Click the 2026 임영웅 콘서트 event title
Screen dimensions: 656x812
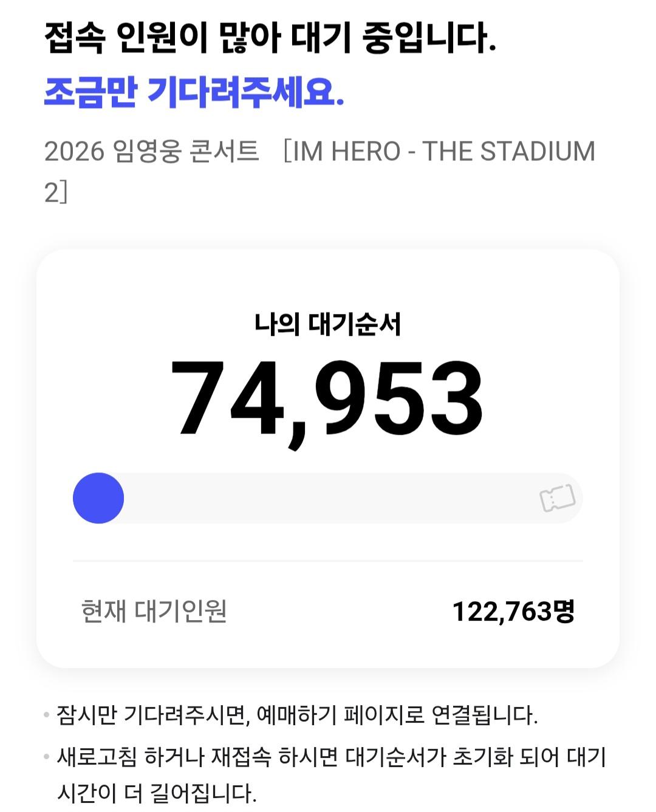[x=151, y=151]
